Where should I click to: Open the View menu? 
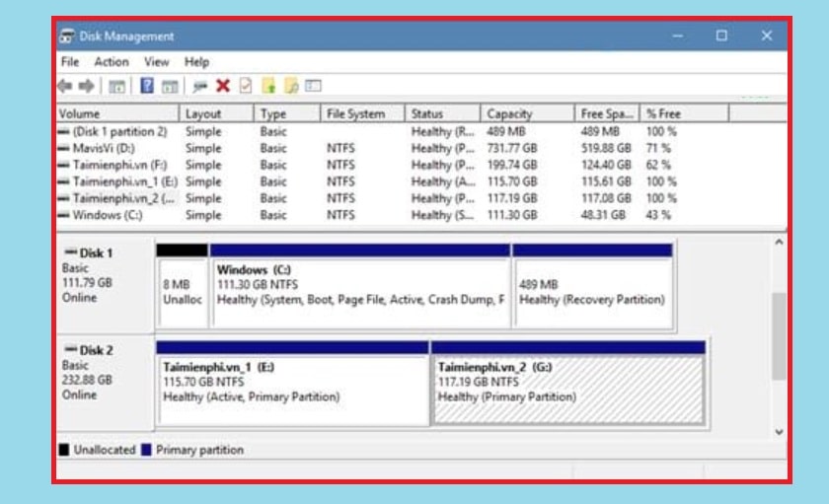tap(157, 62)
